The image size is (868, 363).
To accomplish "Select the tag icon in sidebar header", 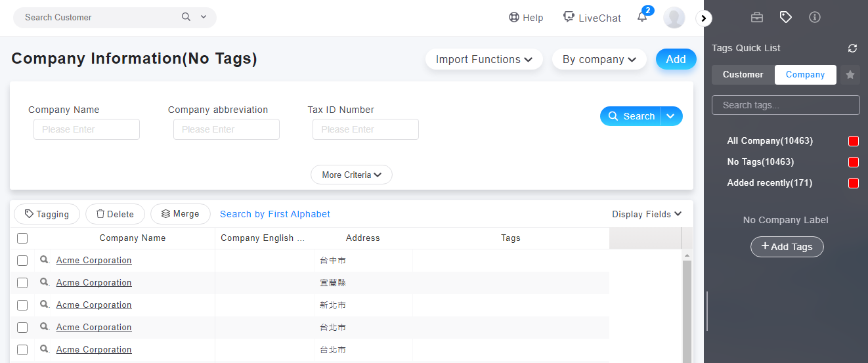I will pyautogui.click(x=786, y=18).
